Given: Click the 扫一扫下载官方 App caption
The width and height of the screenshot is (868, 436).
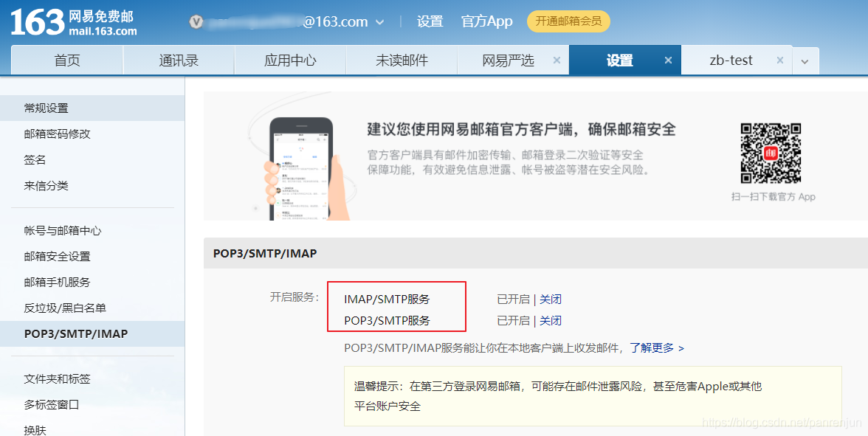Looking at the screenshot, I should pos(773,196).
